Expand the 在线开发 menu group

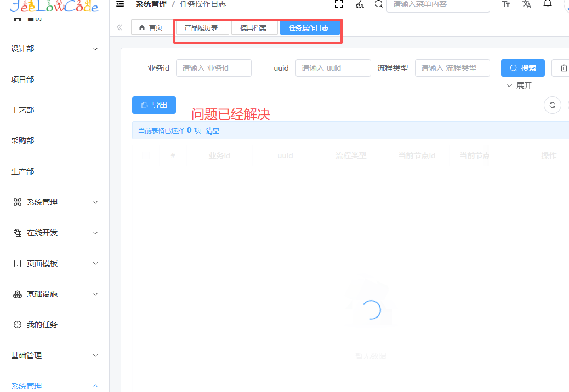point(54,233)
